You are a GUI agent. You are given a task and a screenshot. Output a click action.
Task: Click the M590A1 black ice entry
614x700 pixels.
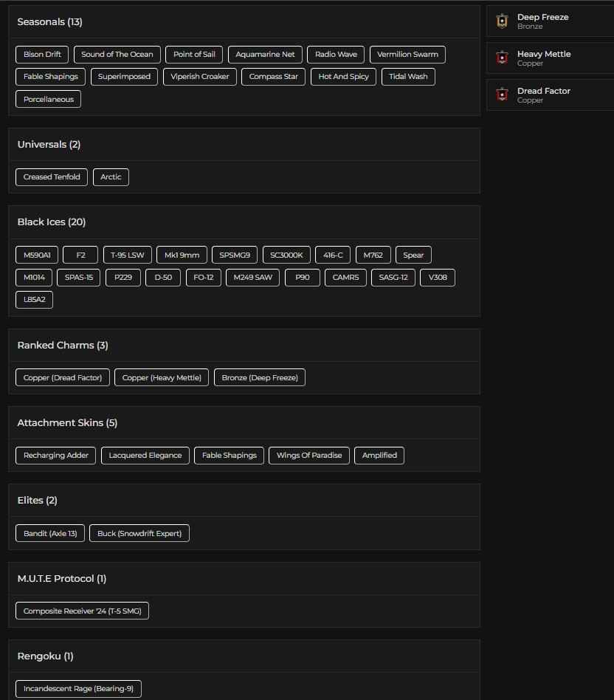tap(35, 255)
